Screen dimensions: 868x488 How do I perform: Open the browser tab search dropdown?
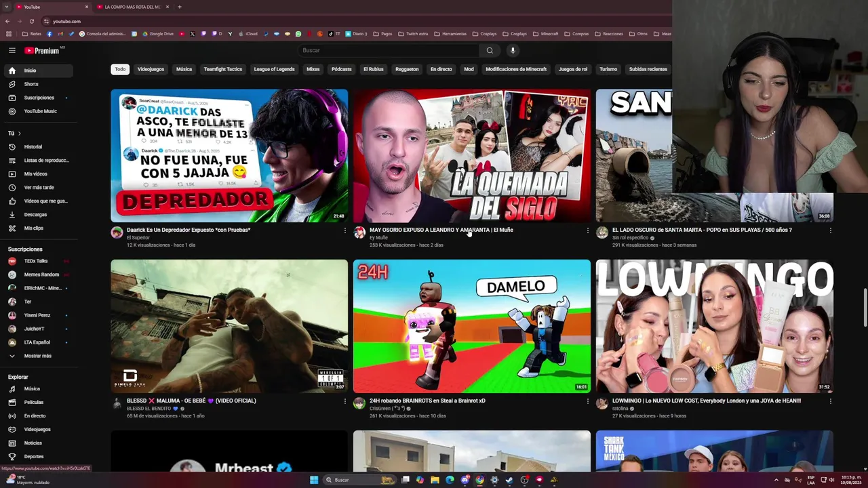7,7
